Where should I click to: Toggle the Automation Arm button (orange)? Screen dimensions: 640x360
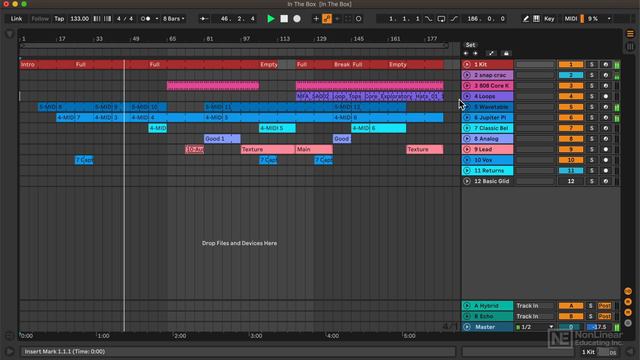327,19
